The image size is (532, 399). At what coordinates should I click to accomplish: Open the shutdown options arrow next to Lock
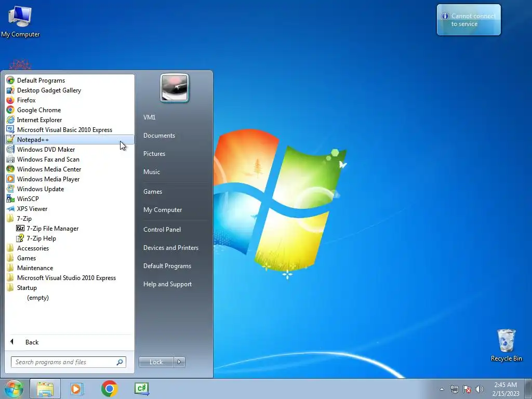179,362
